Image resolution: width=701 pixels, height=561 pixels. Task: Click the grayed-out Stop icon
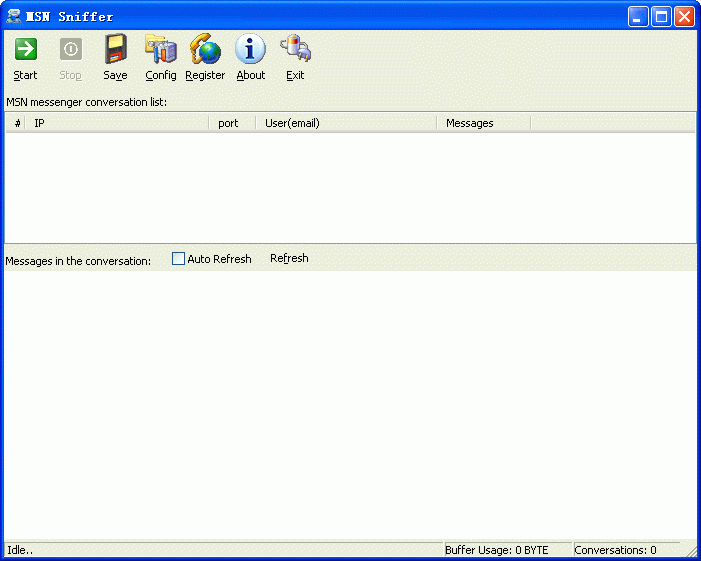pyautogui.click(x=71, y=49)
